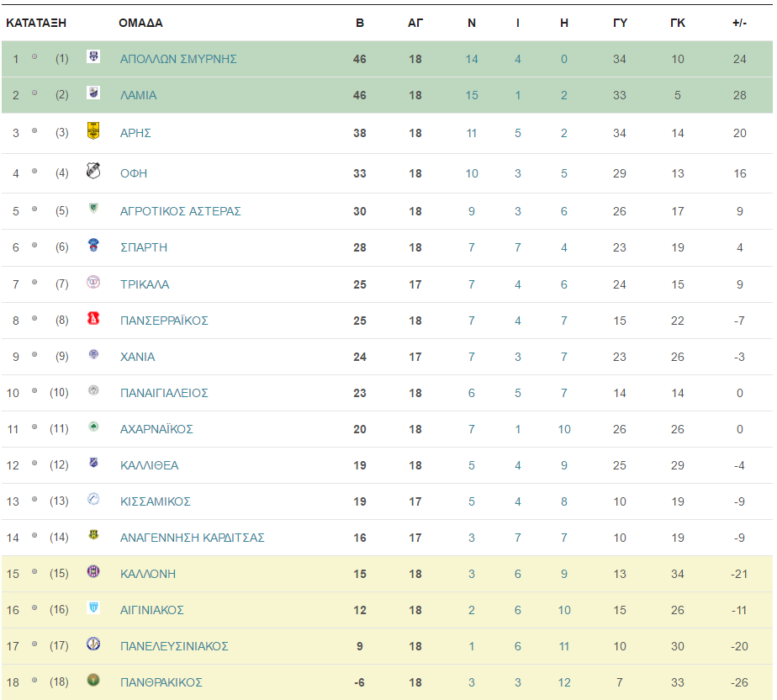Click the ΠΑΝΘΡΑΚΙΚΟΣ green round logo
777x700 pixels.
point(93,680)
